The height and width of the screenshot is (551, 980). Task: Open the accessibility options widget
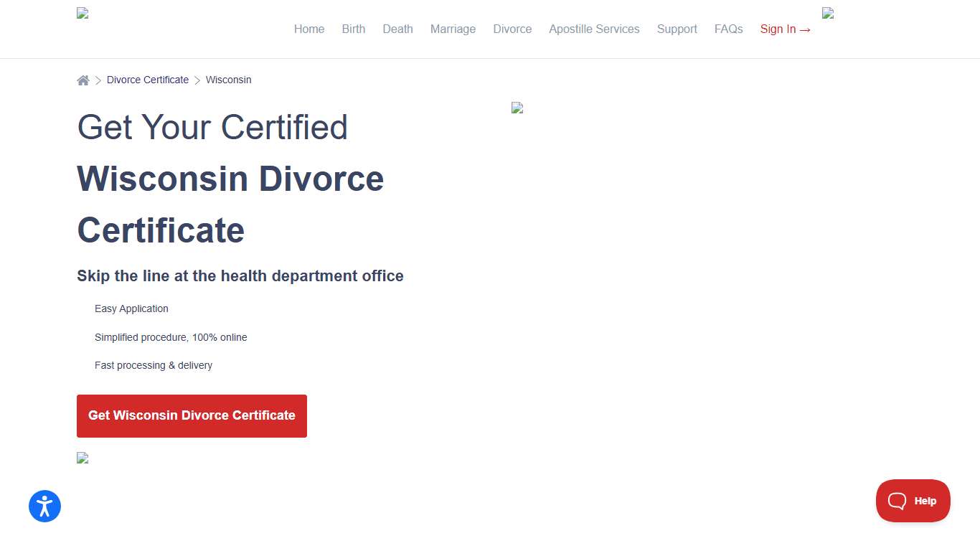click(44, 506)
